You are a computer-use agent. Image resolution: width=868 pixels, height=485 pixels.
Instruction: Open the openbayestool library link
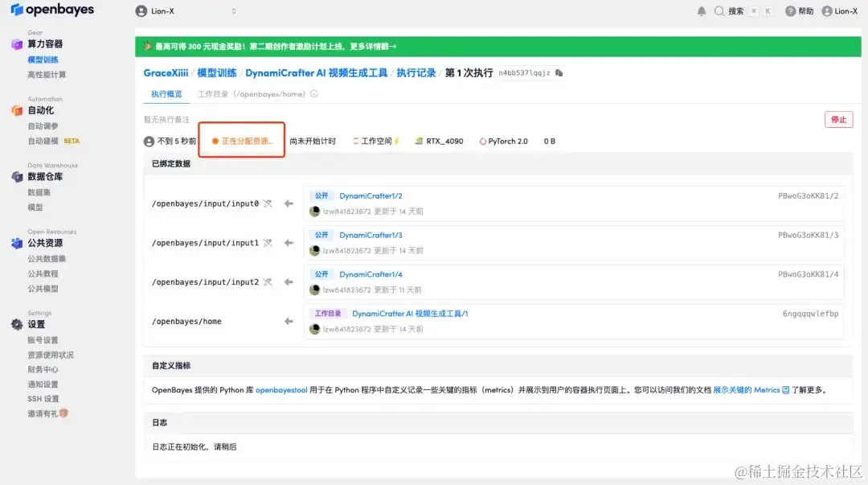pos(281,390)
